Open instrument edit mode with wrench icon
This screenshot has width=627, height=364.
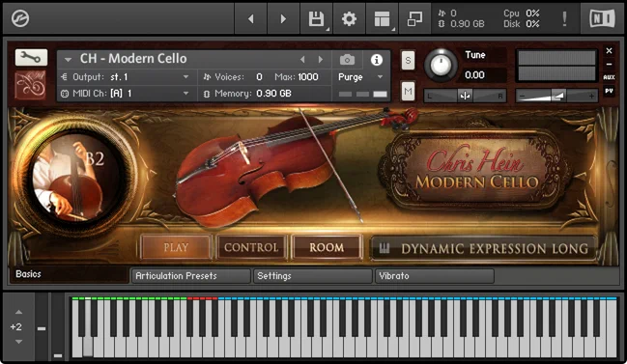31,58
